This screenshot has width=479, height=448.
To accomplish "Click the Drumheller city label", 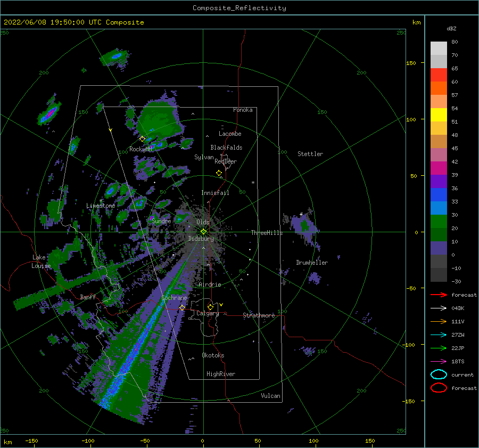I will 312,263.
